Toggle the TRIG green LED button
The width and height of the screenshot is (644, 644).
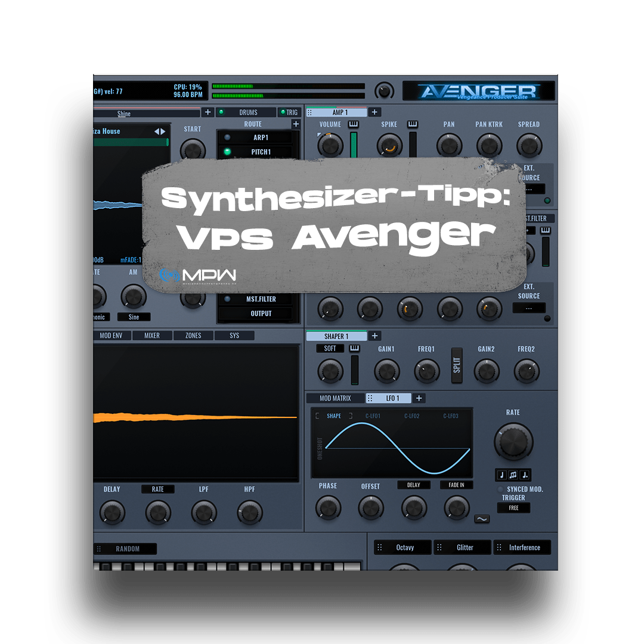[283, 112]
